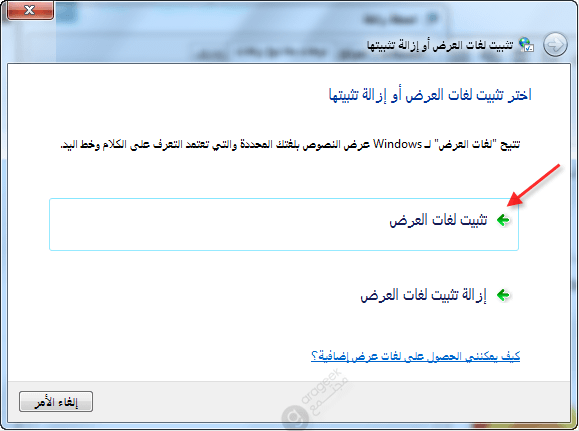Close the dialog with the red X
The width and height of the screenshot is (579, 431).
coord(30,10)
